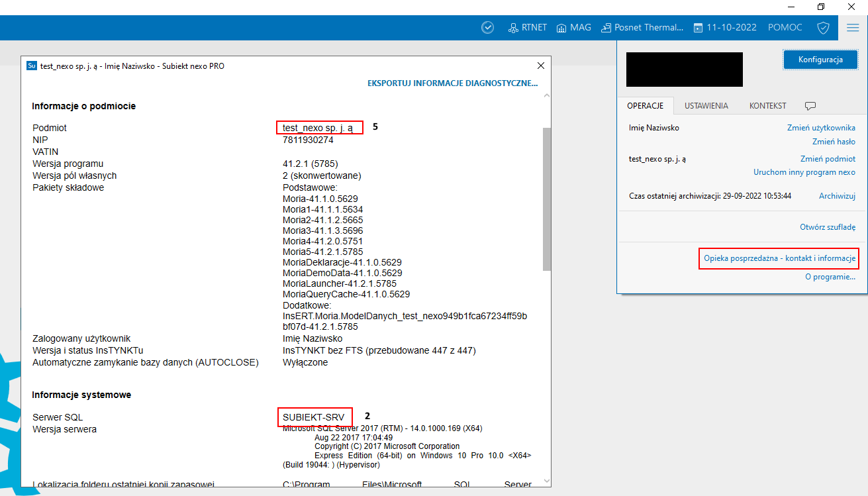
Task: Select the AUTOCLOSE value Wyłączone
Action: [x=305, y=362]
